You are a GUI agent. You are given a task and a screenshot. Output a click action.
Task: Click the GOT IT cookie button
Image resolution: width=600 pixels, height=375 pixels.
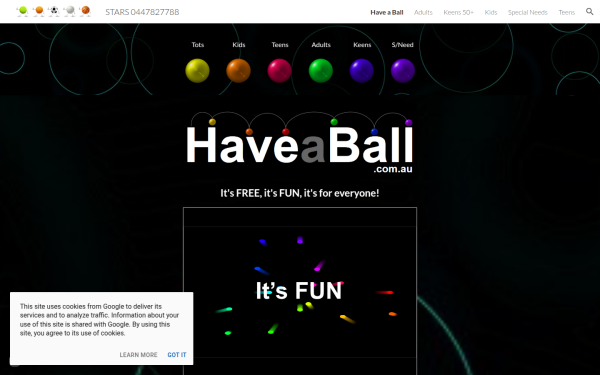[177, 355]
